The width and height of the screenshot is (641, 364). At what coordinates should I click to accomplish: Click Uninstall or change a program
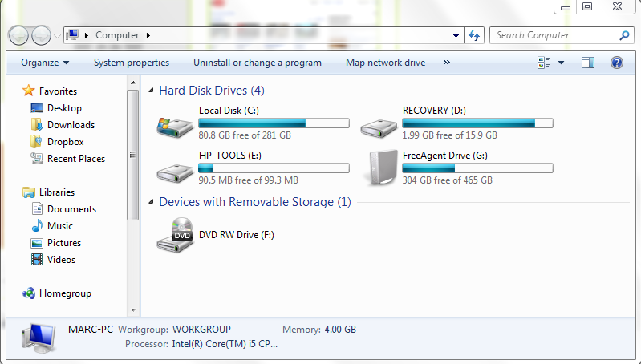[258, 63]
